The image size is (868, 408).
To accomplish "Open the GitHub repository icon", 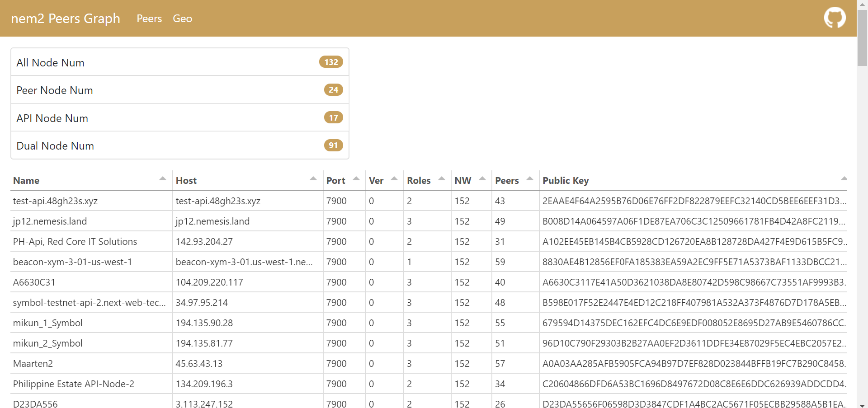I will click(x=835, y=18).
